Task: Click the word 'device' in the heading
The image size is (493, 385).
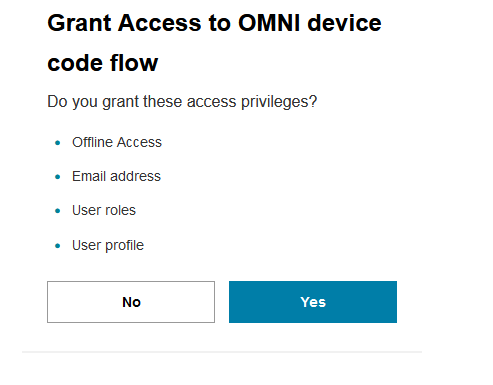Action: coord(344,23)
